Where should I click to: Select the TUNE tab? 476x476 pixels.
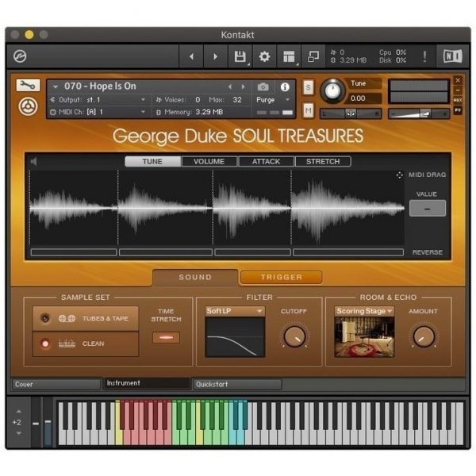[152, 162]
